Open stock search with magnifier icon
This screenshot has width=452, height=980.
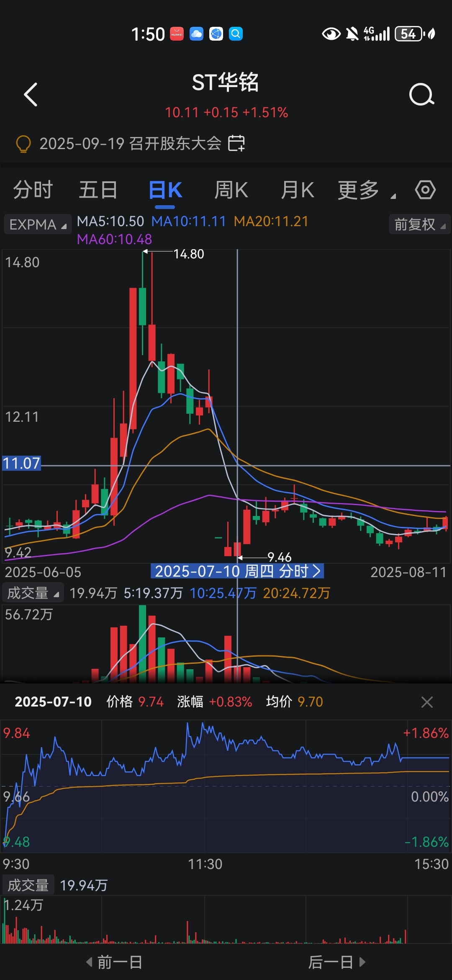[x=421, y=94]
